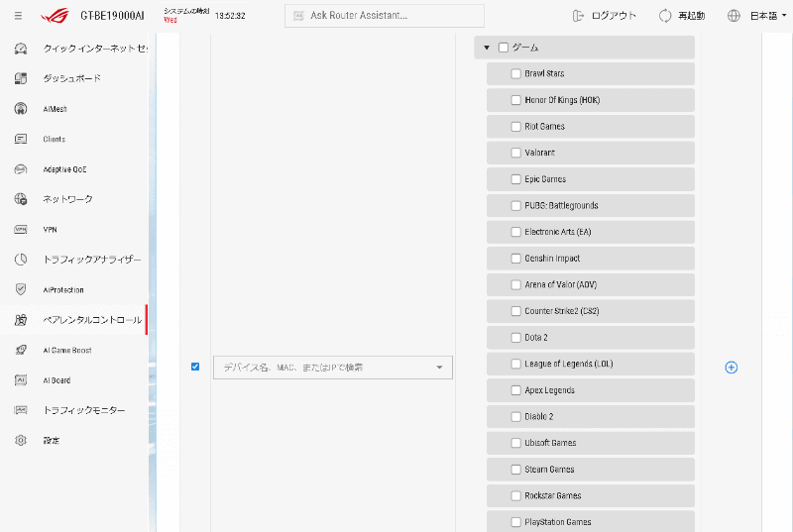Check the Arena of Valor (AOV) checkbox

click(515, 285)
